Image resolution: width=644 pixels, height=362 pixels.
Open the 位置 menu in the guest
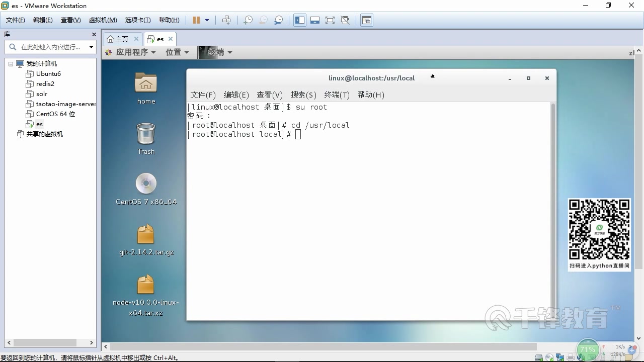click(177, 52)
